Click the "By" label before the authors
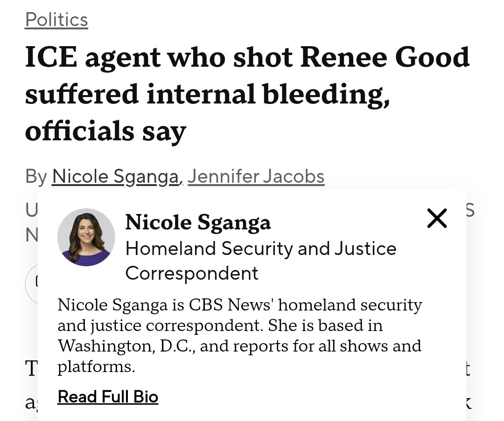The image size is (504, 421). pos(36,177)
